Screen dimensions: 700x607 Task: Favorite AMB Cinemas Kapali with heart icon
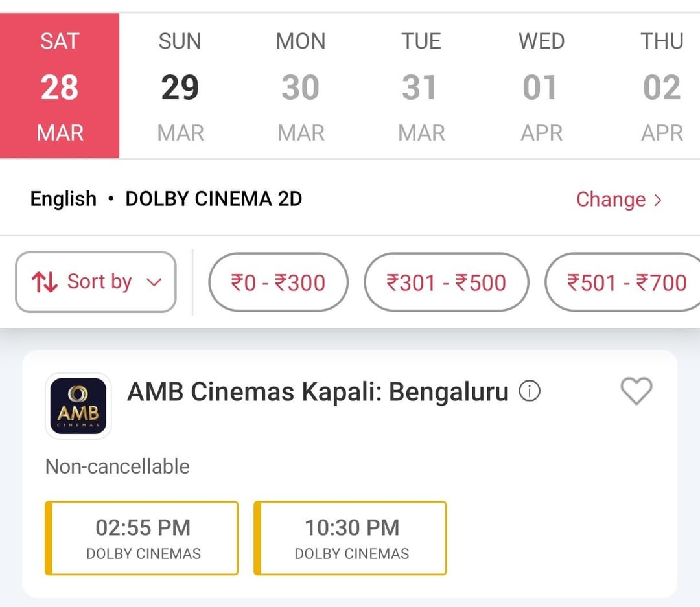636,391
